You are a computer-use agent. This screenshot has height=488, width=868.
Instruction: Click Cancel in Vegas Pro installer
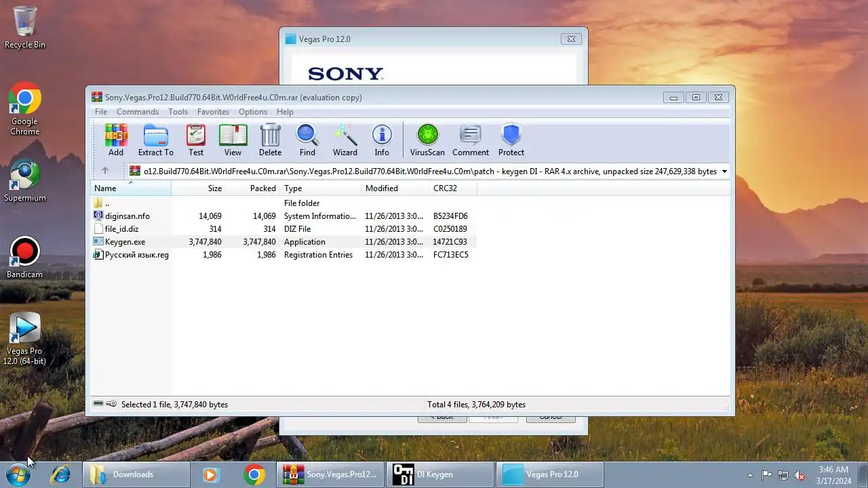tap(551, 417)
